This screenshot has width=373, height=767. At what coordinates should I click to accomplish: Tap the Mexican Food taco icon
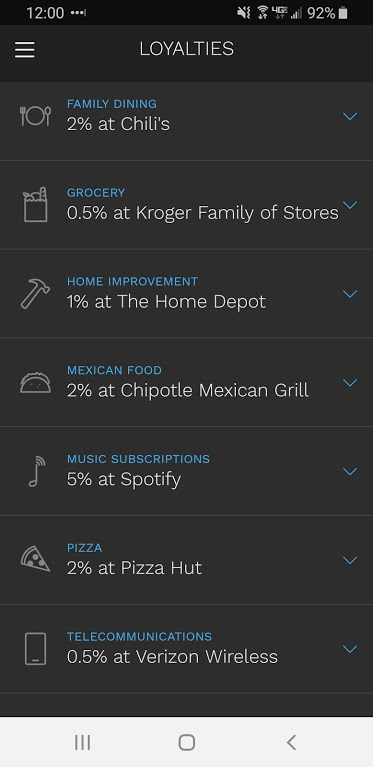pos(35,382)
